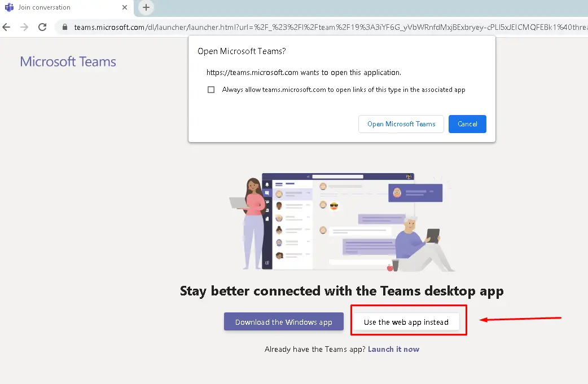
Task: Open a new browser tab
Action: (146, 7)
